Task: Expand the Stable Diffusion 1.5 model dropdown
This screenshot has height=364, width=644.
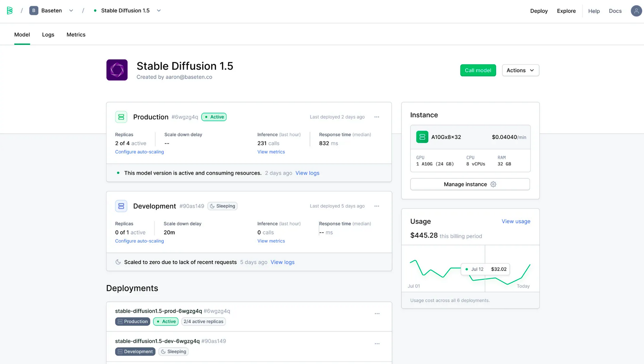Action: (159, 11)
